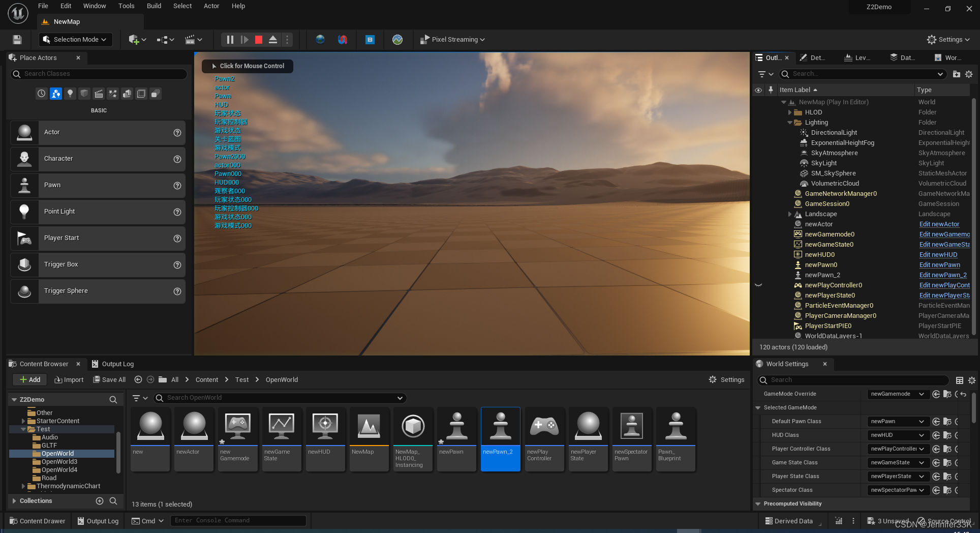Click the Edit newPawn_2 link

[943, 275]
